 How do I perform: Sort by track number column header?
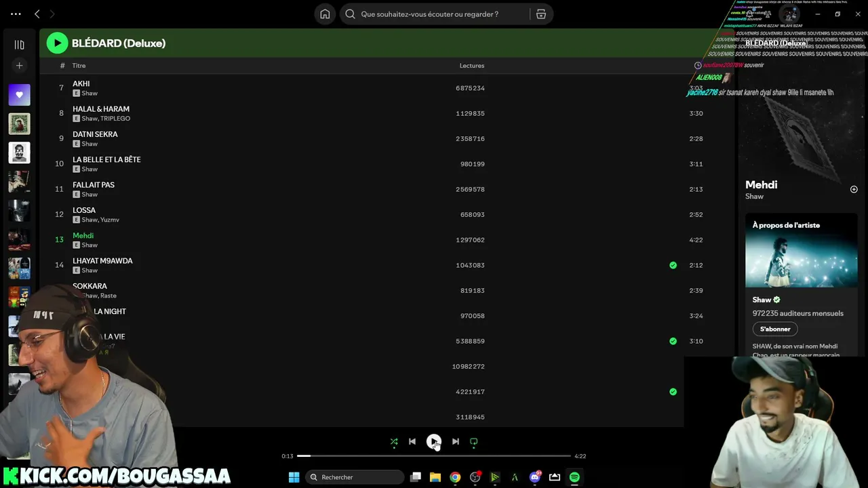[62, 66]
